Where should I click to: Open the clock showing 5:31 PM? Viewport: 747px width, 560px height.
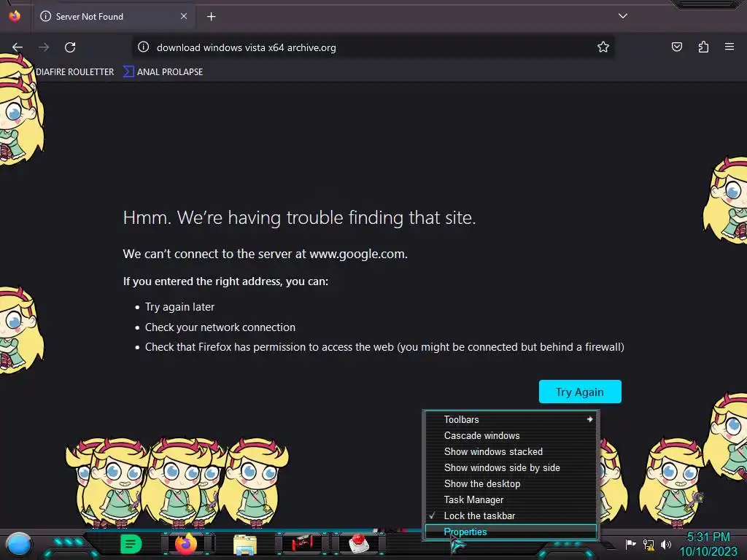(708, 544)
